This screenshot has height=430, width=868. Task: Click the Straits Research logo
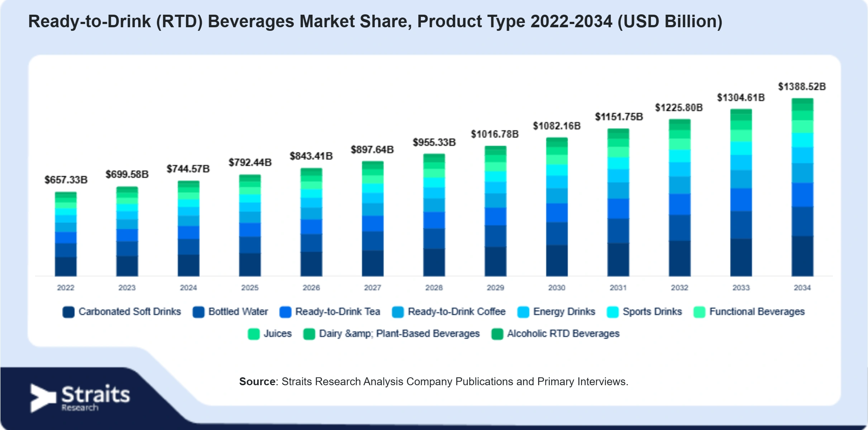(80, 398)
